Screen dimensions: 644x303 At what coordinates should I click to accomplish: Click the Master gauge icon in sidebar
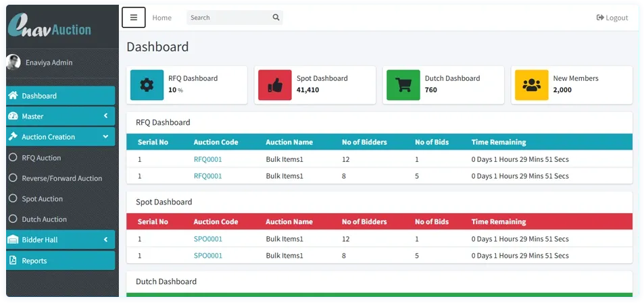13,116
